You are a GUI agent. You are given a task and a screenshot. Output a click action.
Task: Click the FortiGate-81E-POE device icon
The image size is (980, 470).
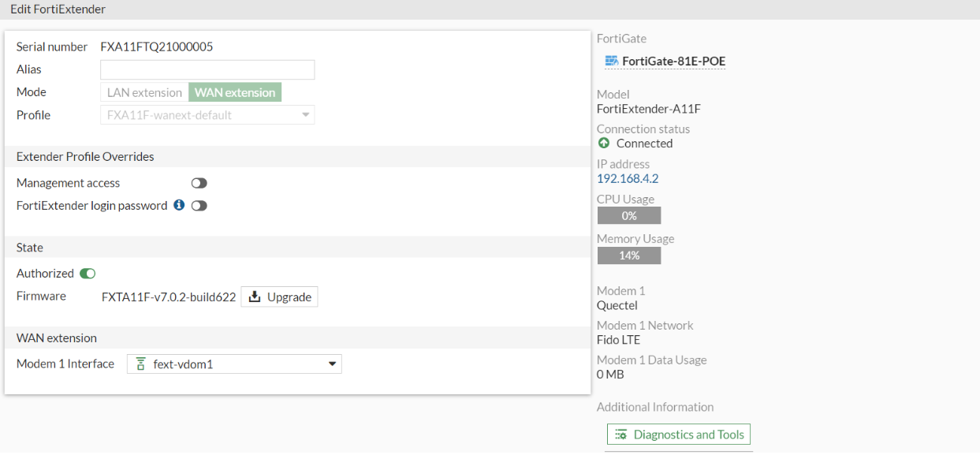(x=611, y=61)
